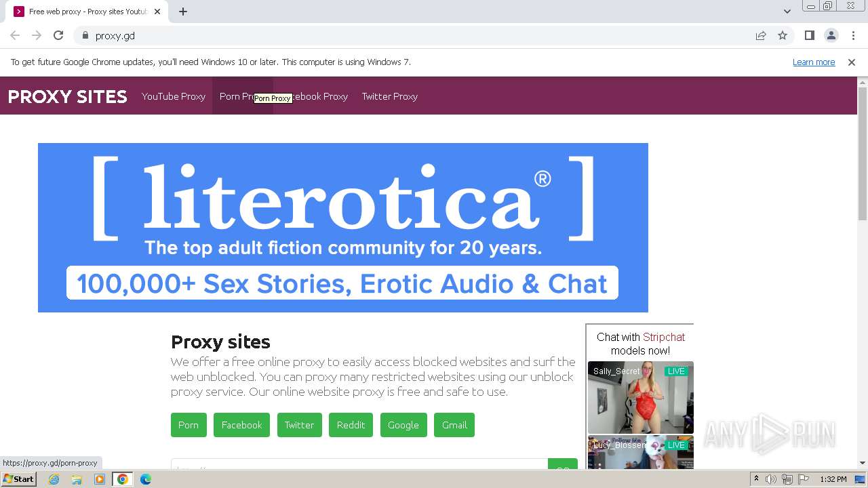Select the Chrome taskbar icon
Screen dimensions: 868x488
(123, 479)
